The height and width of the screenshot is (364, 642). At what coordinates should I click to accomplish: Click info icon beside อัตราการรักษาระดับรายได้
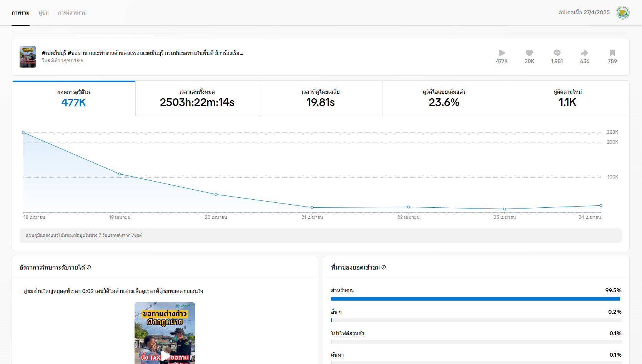[89, 267]
